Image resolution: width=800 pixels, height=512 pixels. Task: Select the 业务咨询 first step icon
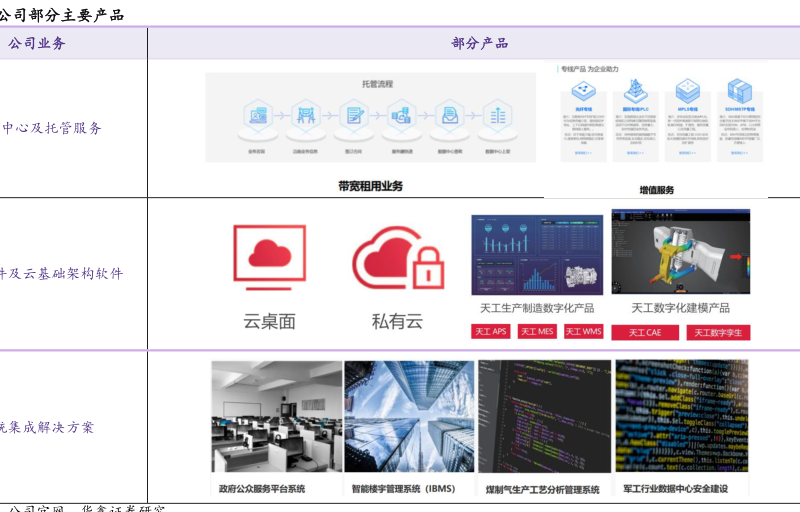[257, 116]
